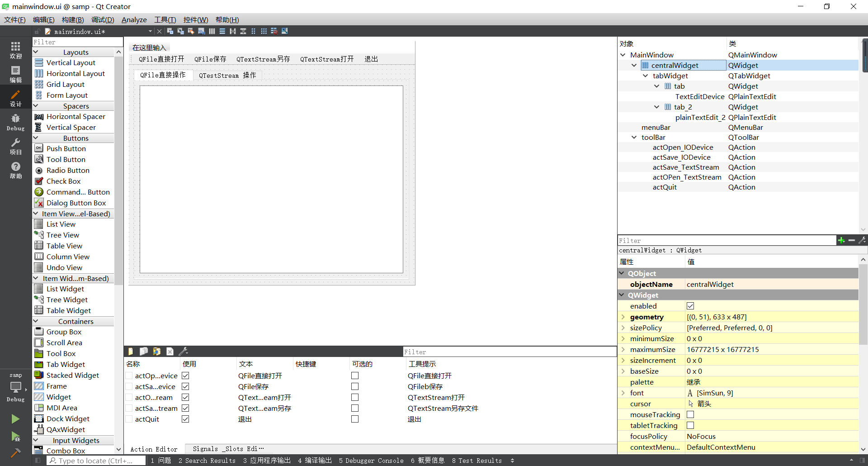Select Tab Widget in the widget box
Screen dimensions: 868x466
tap(66, 364)
